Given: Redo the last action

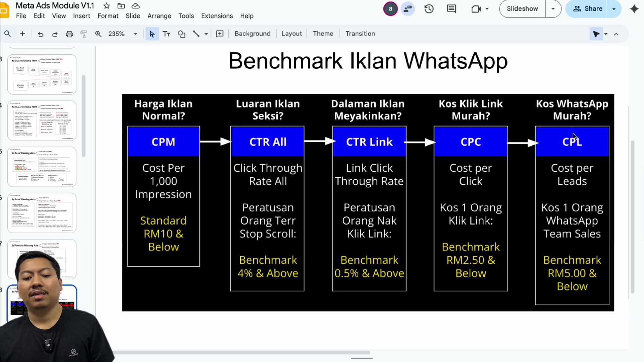Looking at the screenshot, I should pos(55,34).
